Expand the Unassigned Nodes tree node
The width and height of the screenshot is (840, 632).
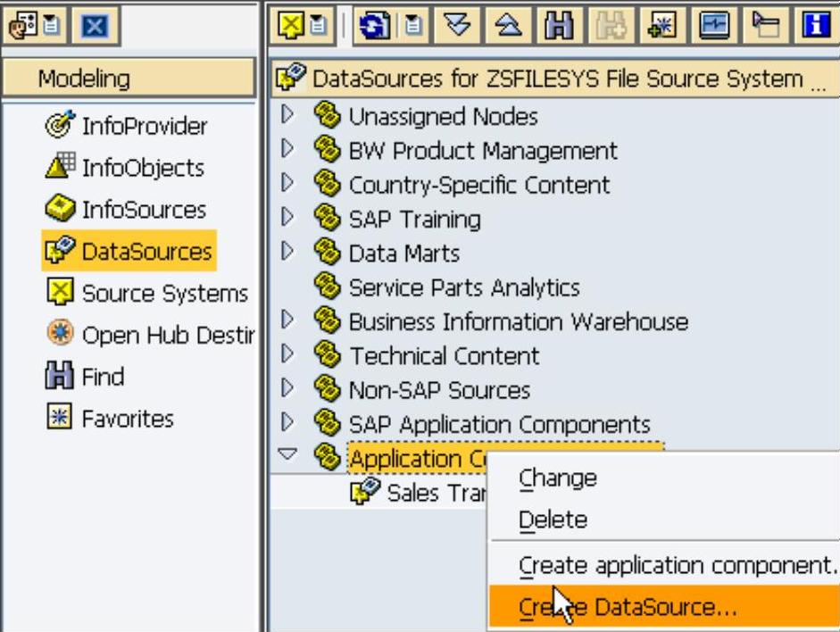[287, 115]
